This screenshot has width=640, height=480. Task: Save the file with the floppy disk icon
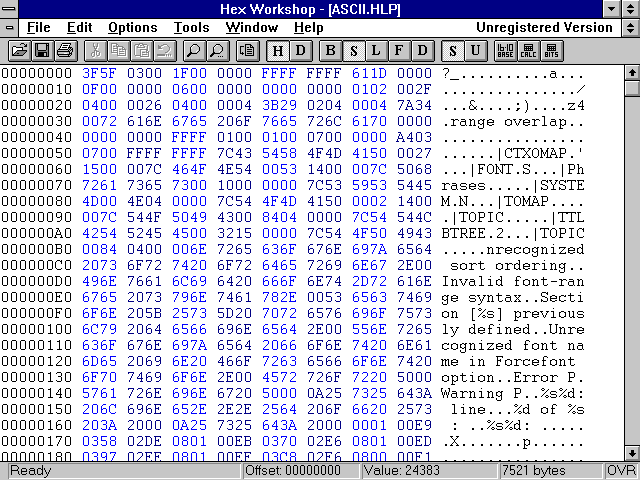click(42, 50)
